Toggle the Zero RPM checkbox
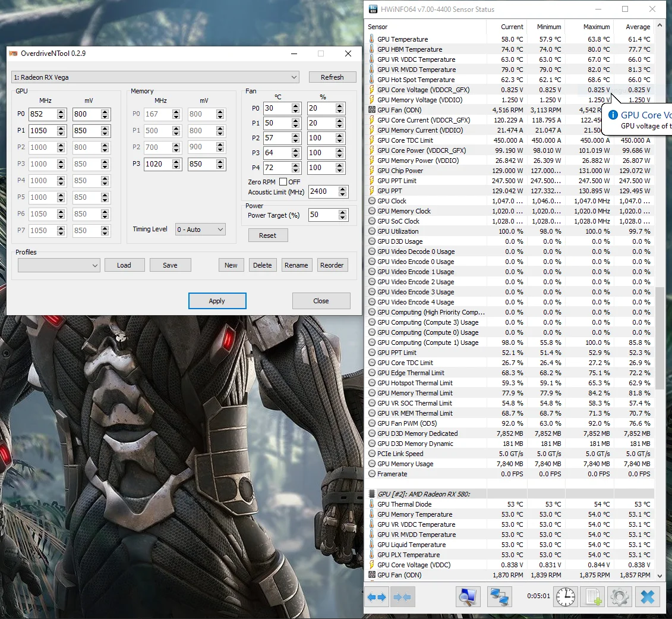This screenshot has height=619, width=672. (x=283, y=181)
